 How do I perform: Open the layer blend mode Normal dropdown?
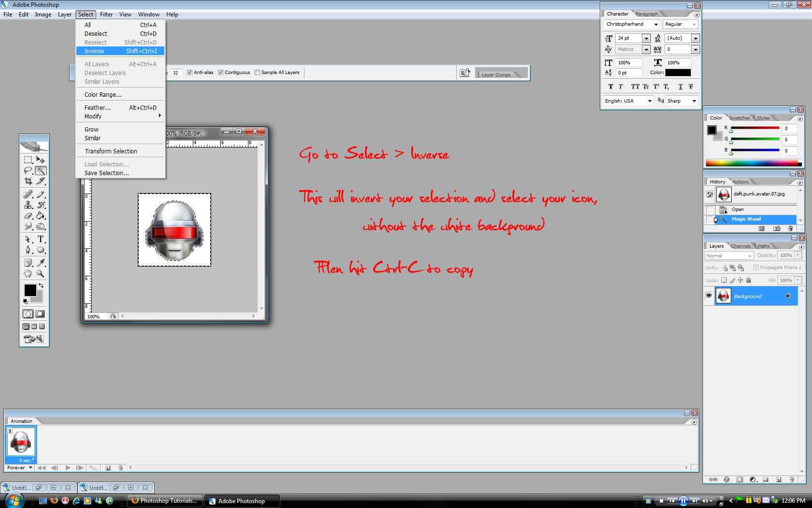(x=729, y=255)
